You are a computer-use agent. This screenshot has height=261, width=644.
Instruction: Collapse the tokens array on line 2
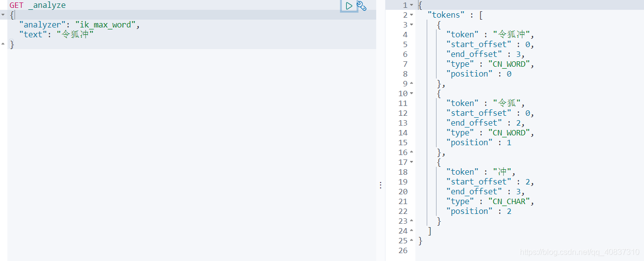412,15
